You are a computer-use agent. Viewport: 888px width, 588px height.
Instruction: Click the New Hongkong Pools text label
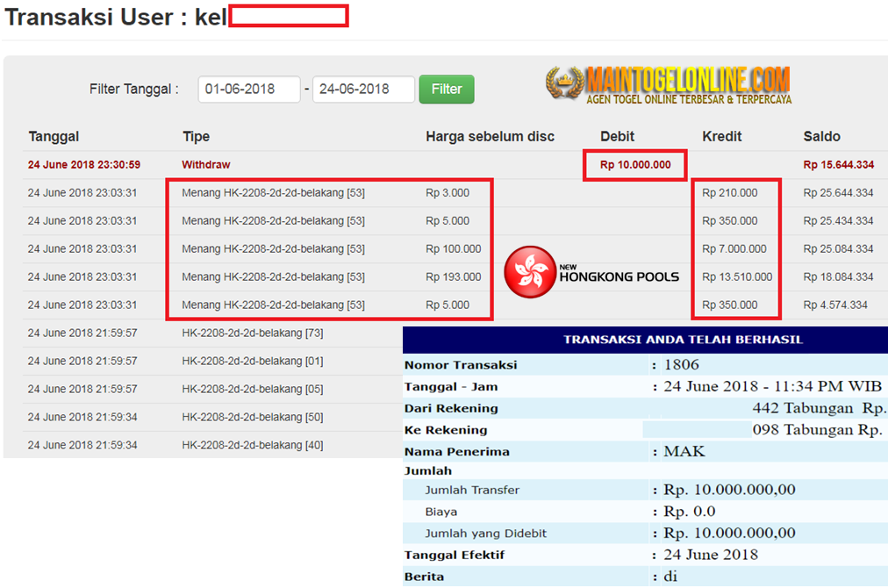coord(619,274)
